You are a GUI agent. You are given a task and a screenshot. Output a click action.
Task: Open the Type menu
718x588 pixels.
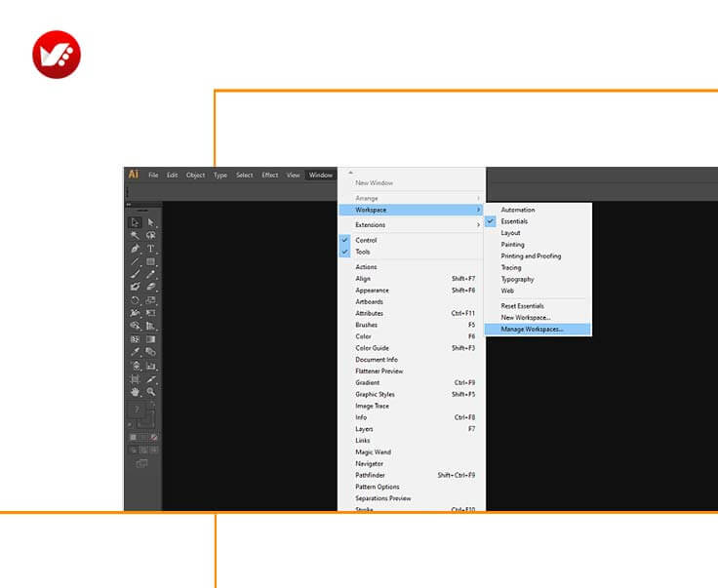pos(220,176)
